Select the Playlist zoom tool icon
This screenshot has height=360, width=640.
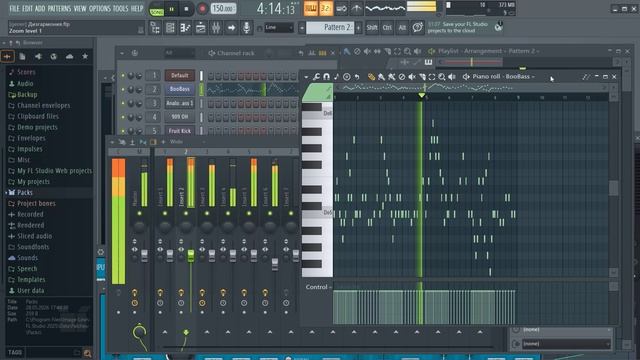point(407,51)
